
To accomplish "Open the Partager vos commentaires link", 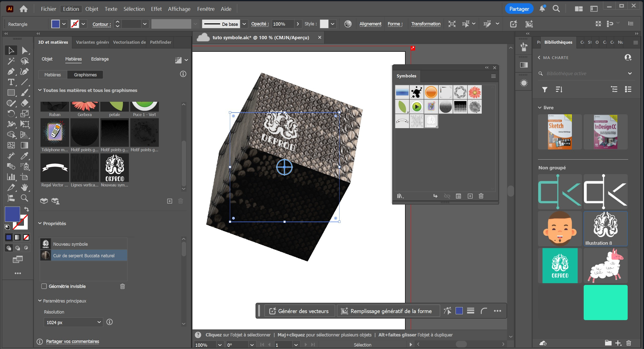I will 72,341.
